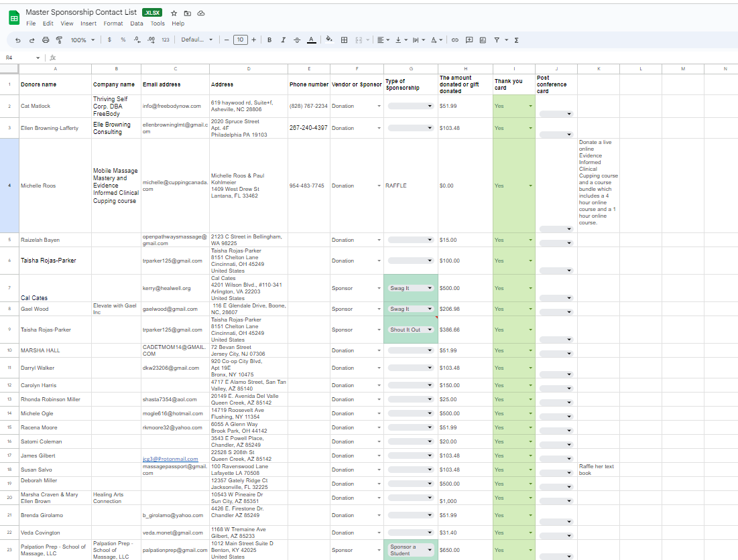Open the Borders tool
The width and height of the screenshot is (738, 560).
click(344, 40)
